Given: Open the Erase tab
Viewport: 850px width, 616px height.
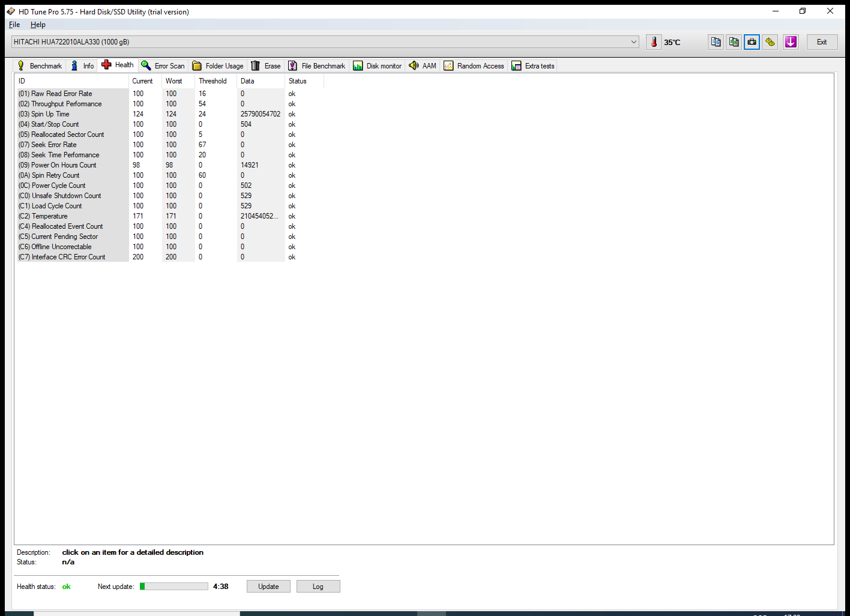Looking at the screenshot, I should pos(266,66).
